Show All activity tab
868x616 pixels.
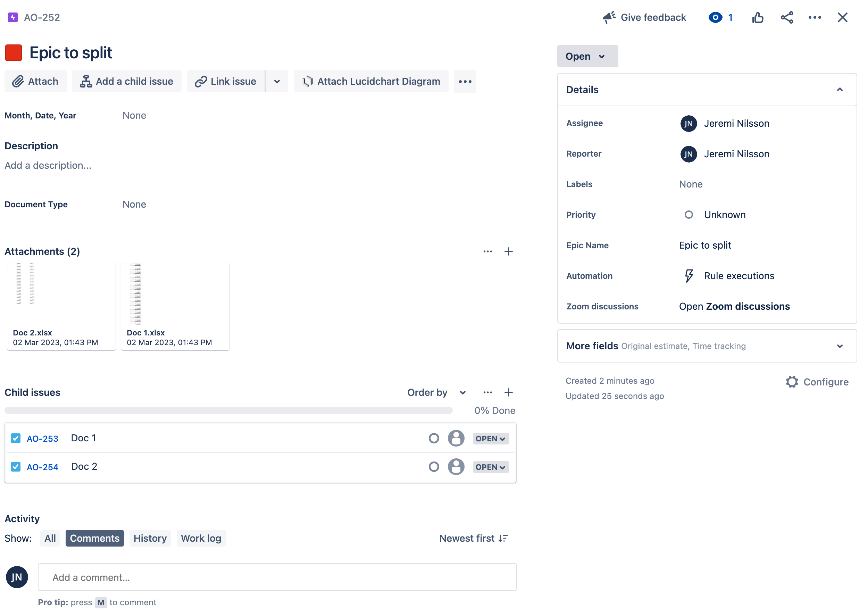click(x=50, y=538)
